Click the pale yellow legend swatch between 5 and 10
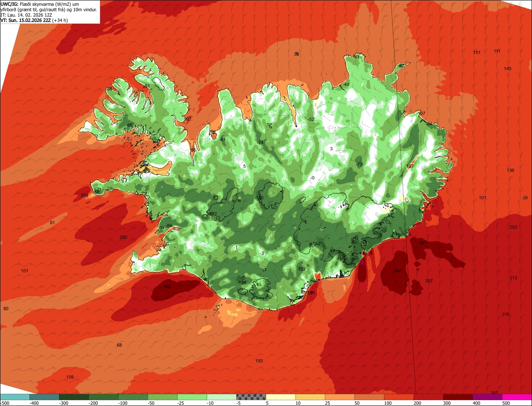The image size is (532, 406). pos(281,397)
